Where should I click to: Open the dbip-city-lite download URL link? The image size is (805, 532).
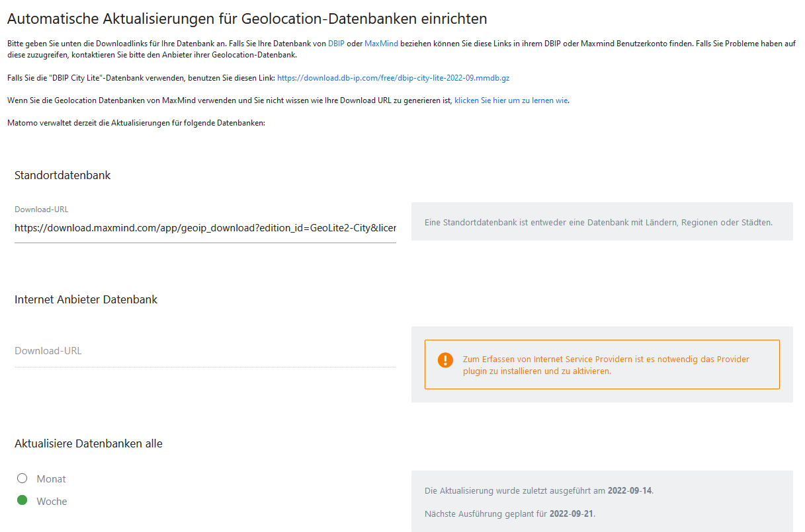393,77
